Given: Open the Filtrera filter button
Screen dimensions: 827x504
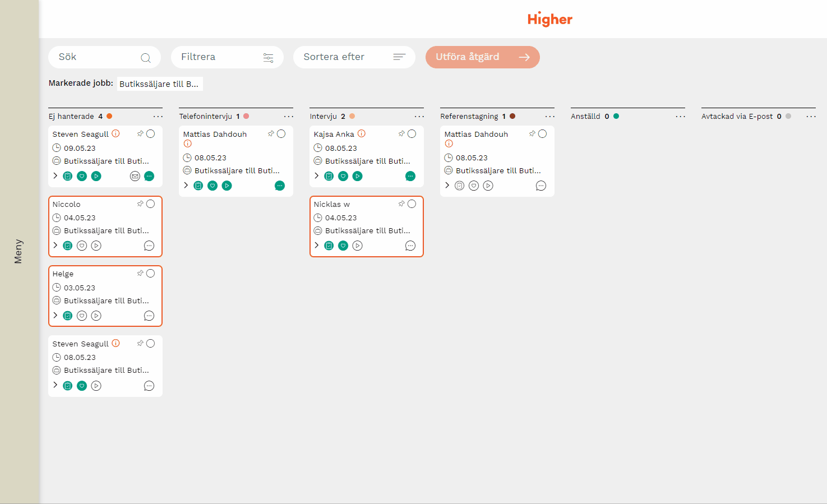Looking at the screenshot, I should (227, 57).
